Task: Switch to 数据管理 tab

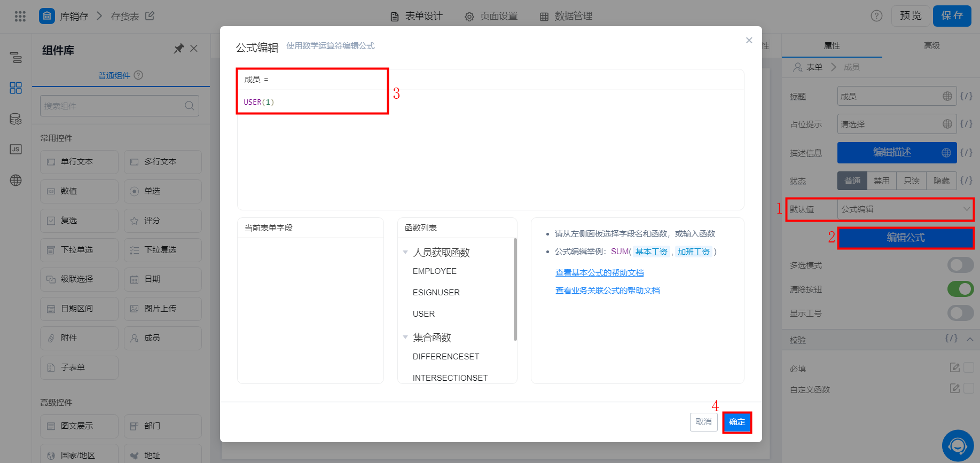Action: click(566, 16)
